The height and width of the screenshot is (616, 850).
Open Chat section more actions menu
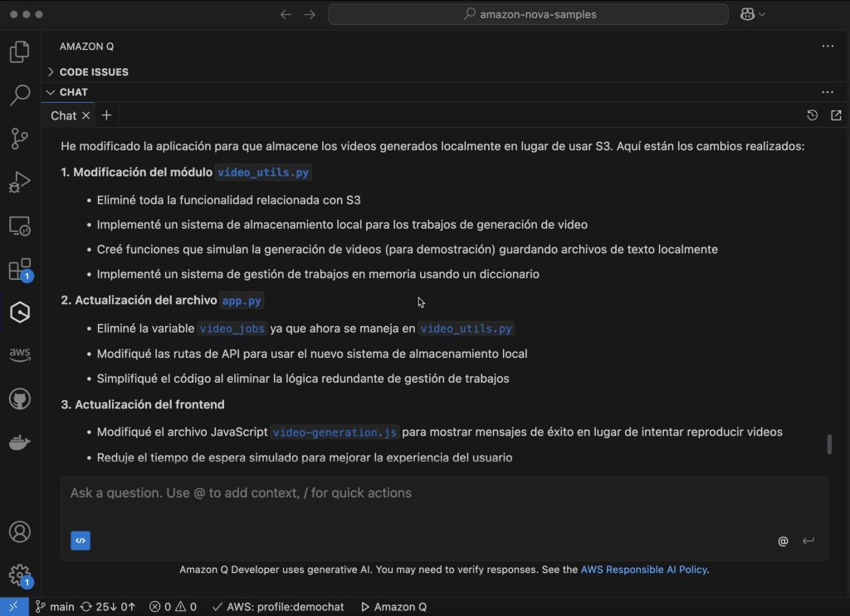pyautogui.click(x=828, y=92)
